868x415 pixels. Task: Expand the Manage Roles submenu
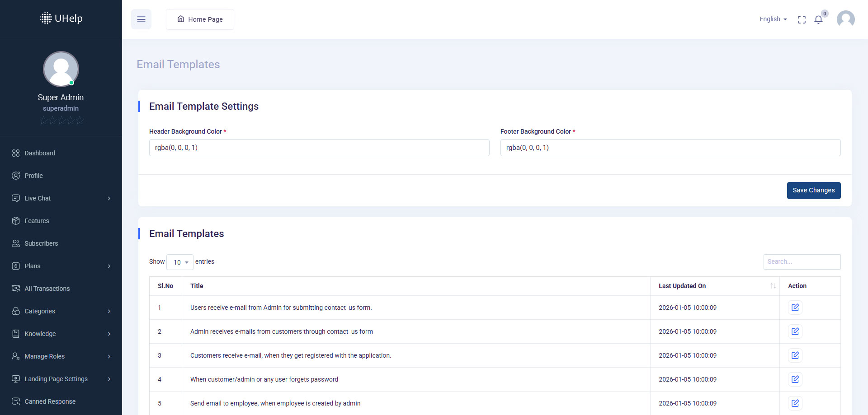coord(61,356)
